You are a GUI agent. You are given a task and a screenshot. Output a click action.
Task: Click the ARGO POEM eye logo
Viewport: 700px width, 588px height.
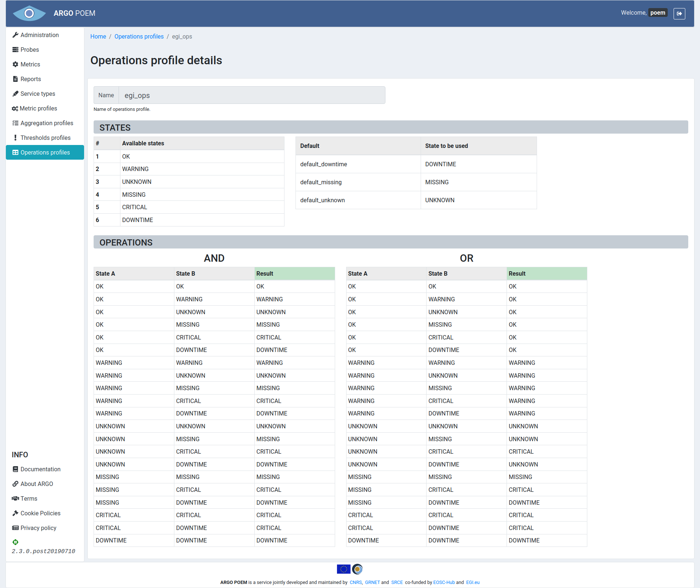tap(29, 14)
